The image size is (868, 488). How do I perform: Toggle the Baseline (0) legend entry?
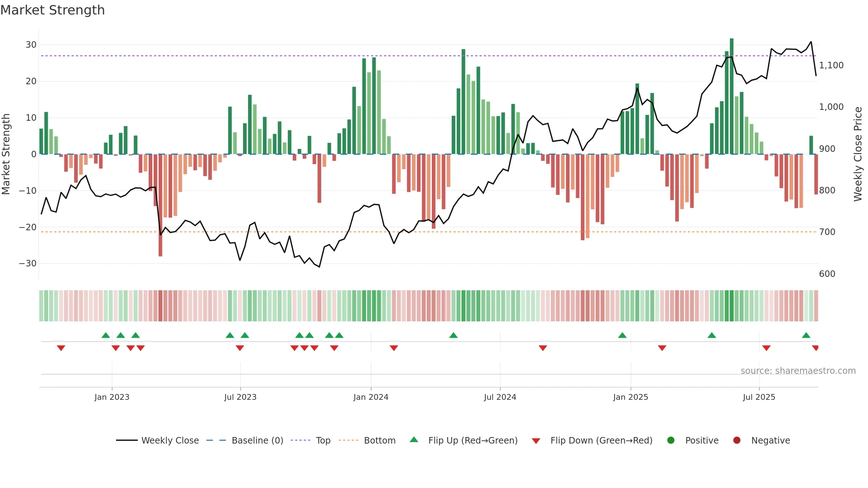[245, 440]
